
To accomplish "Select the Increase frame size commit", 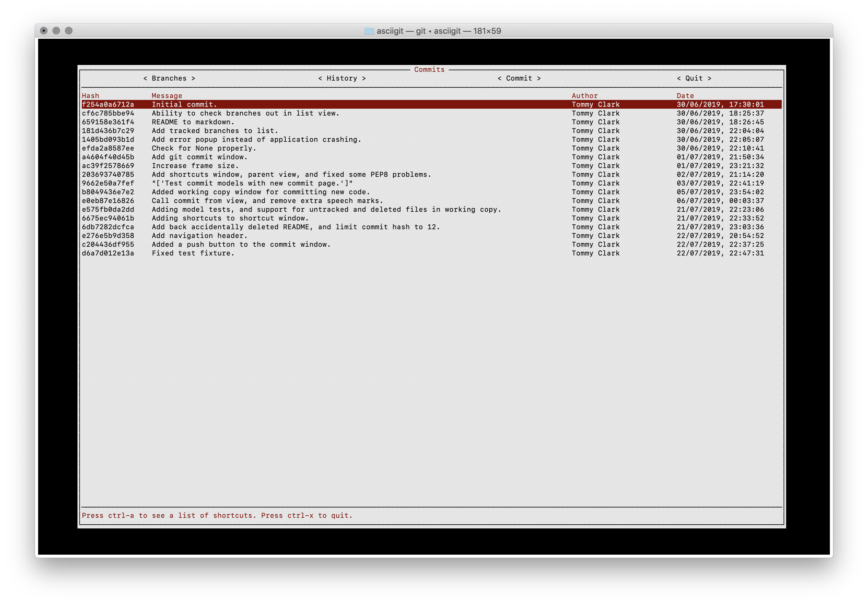I will point(195,166).
